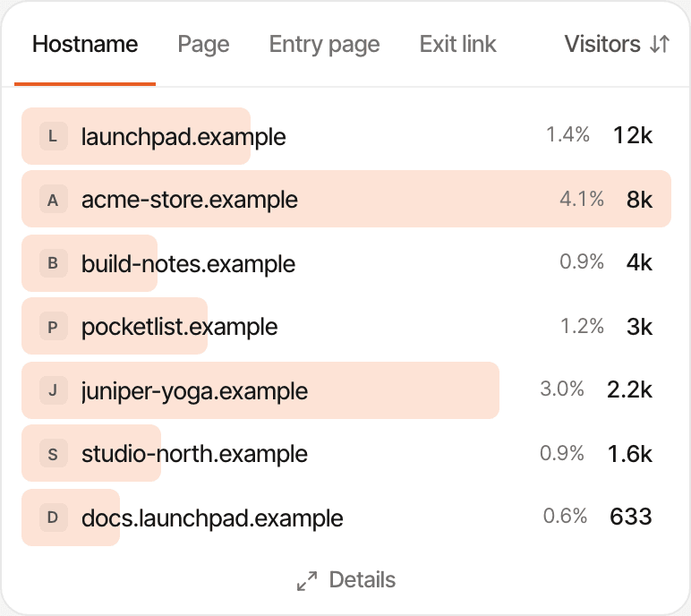Image resolution: width=691 pixels, height=616 pixels.
Task: Click the sort arrows icon beside Visitors
Action: pyautogui.click(x=660, y=44)
